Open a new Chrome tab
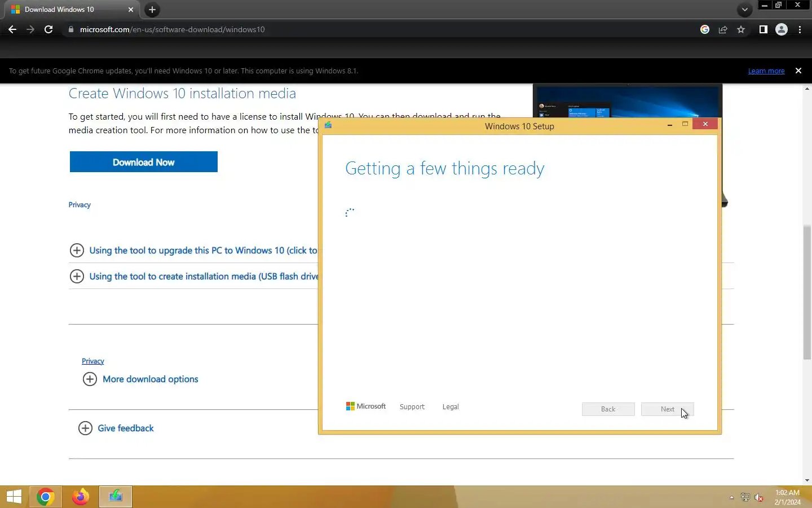Image resolution: width=812 pixels, height=508 pixels. (x=152, y=10)
